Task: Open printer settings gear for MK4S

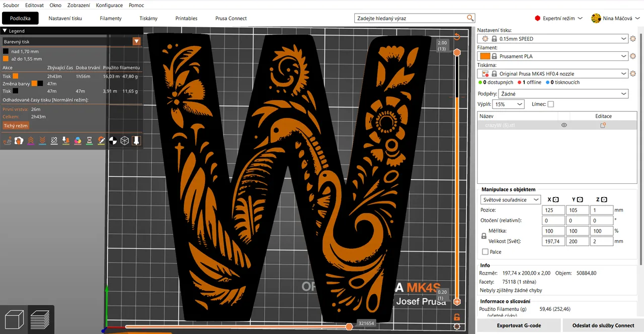Action: pos(633,74)
